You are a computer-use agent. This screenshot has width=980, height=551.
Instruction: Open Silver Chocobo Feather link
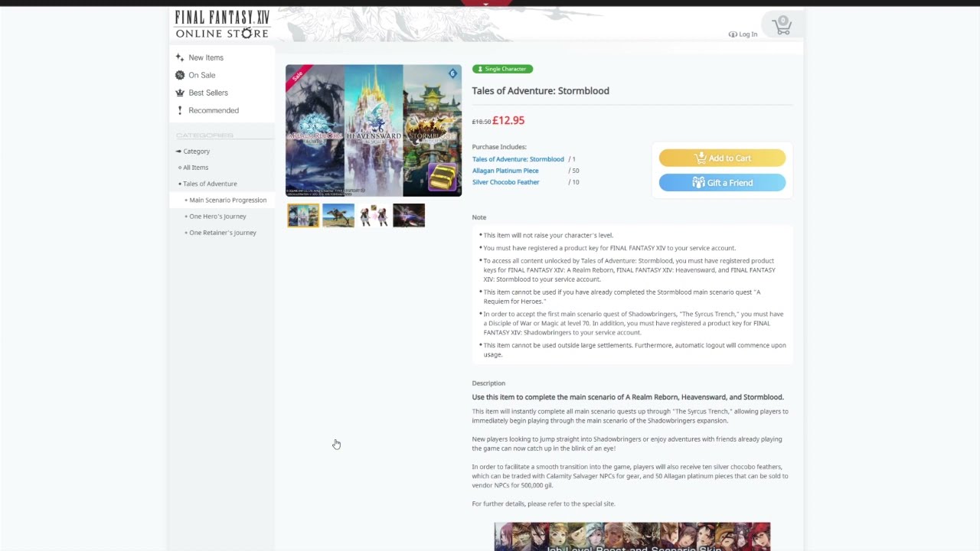pos(505,182)
